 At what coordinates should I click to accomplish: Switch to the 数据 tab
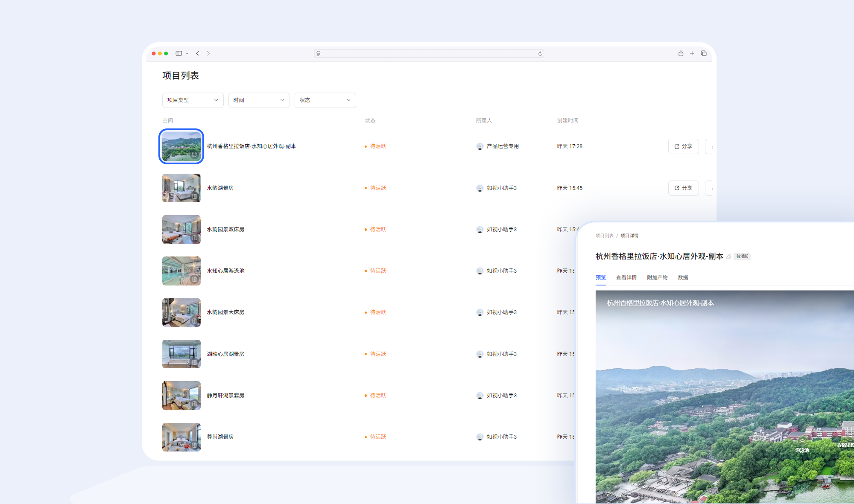point(683,277)
